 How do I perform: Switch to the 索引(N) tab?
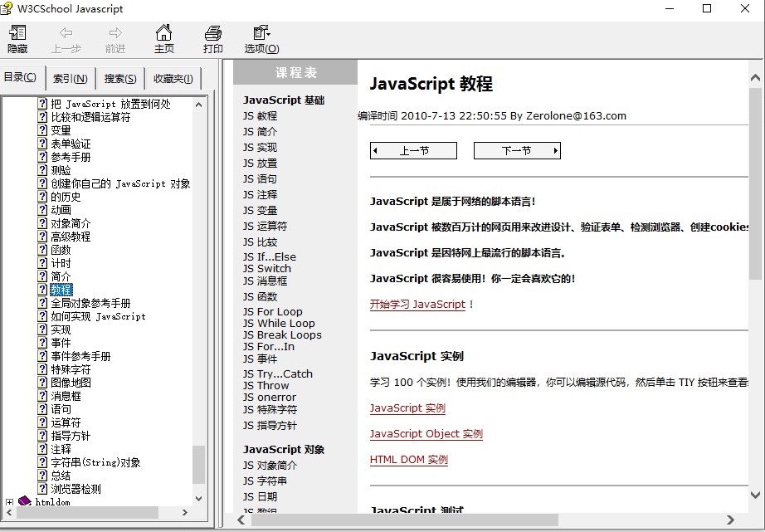[71, 79]
